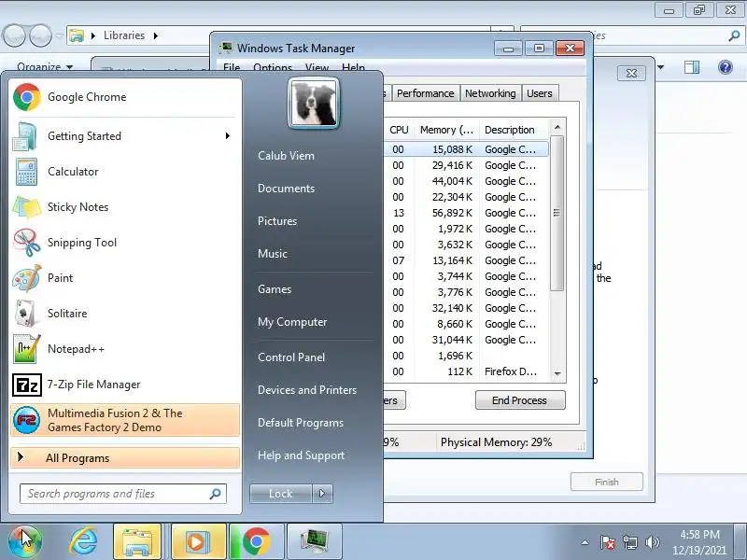Open Sticky Notes icon

point(26,207)
